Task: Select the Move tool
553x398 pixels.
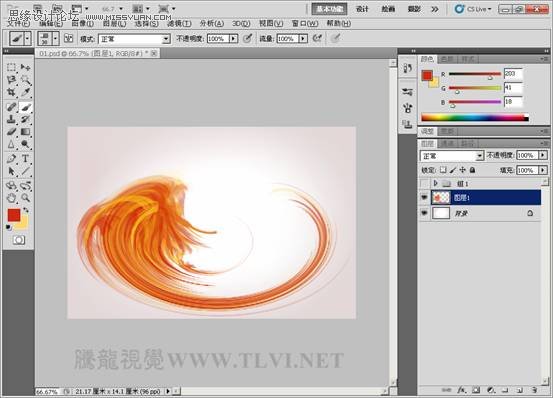Action: click(x=25, y=67)
